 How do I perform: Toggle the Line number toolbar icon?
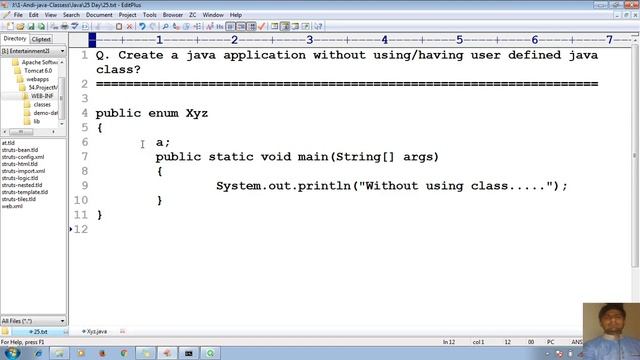click(241, 27)
